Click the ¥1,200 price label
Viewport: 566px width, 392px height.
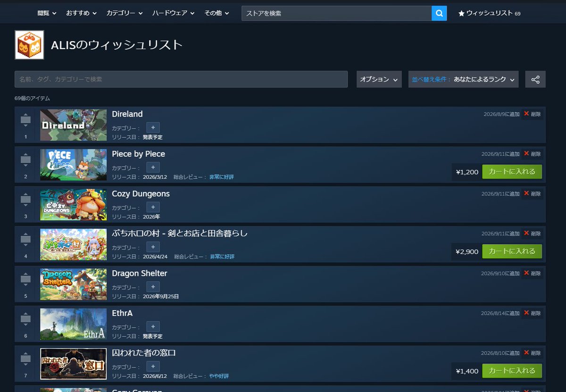(467, 172)
